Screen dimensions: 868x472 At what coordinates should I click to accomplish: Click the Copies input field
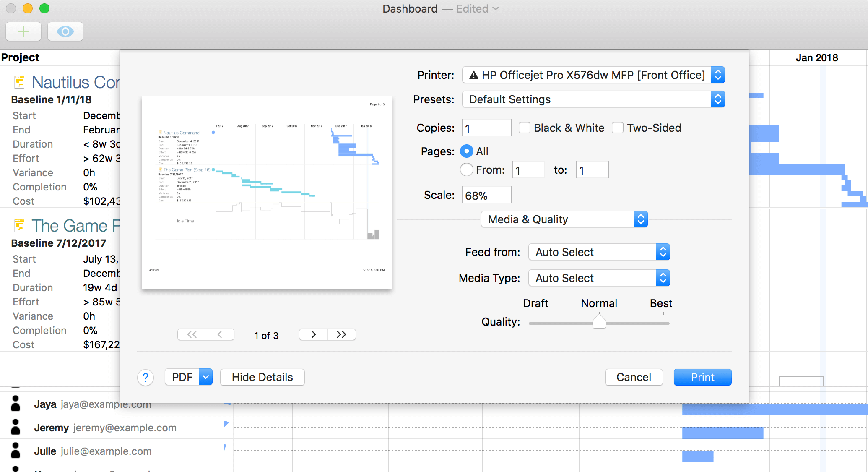486,128
